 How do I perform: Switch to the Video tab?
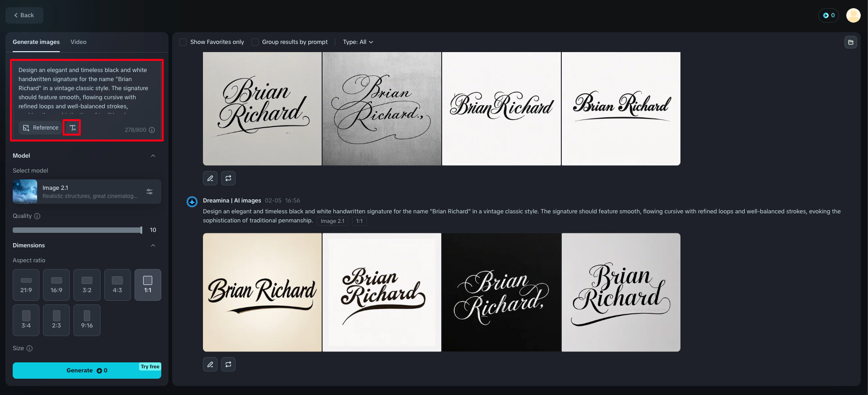coord(78,42)
